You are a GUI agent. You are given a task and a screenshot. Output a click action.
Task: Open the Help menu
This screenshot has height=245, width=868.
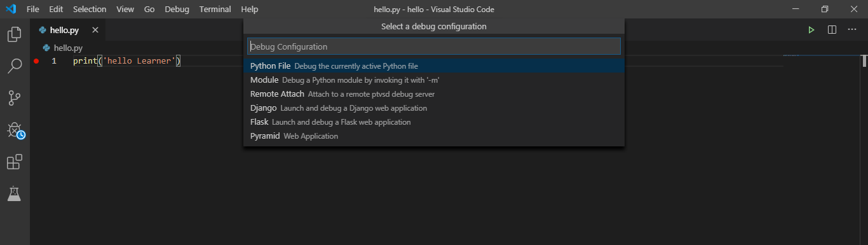pos(250,10)
